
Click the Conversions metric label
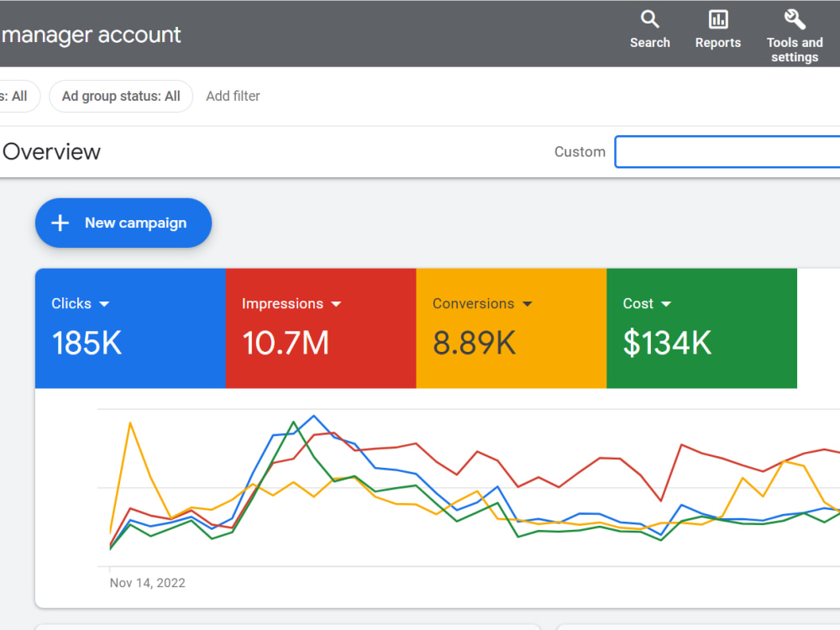tap(473, 303)
